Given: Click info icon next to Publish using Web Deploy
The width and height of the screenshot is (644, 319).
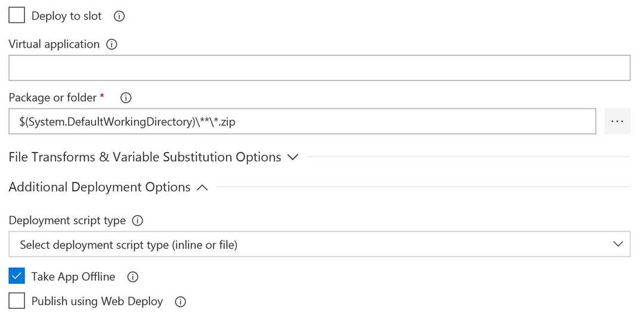Looking at the screenshot, I should (x=181, y=302).
